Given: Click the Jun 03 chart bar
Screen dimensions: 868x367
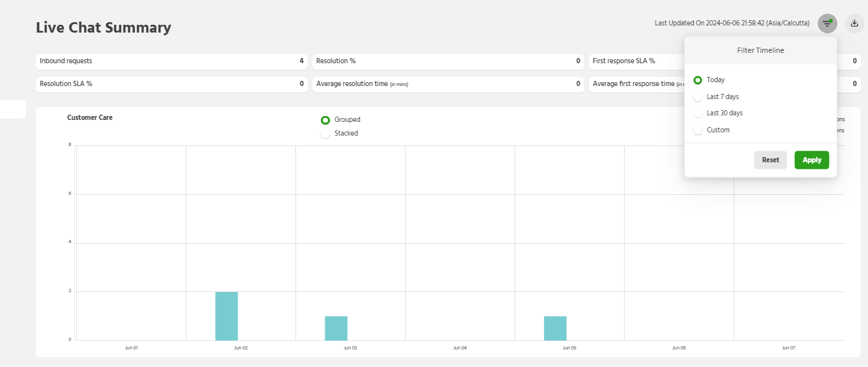Looking at the screenshot, I should (x=336, y=328).
